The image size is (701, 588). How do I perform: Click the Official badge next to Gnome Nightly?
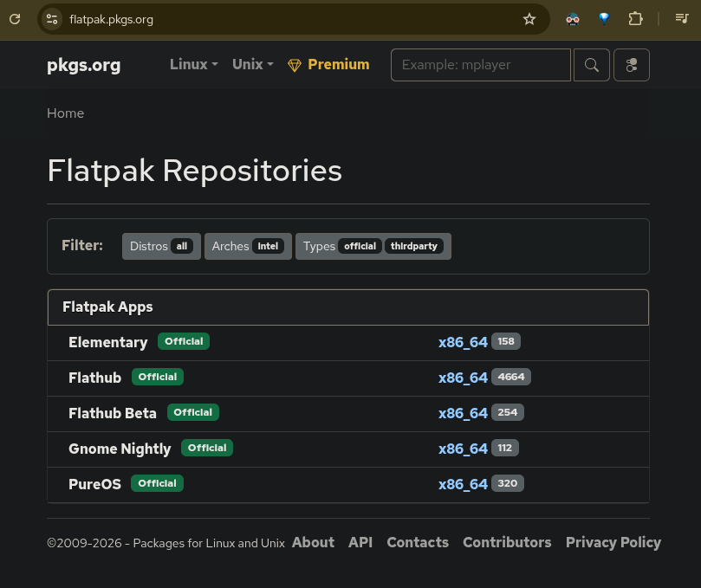[207, 448]
